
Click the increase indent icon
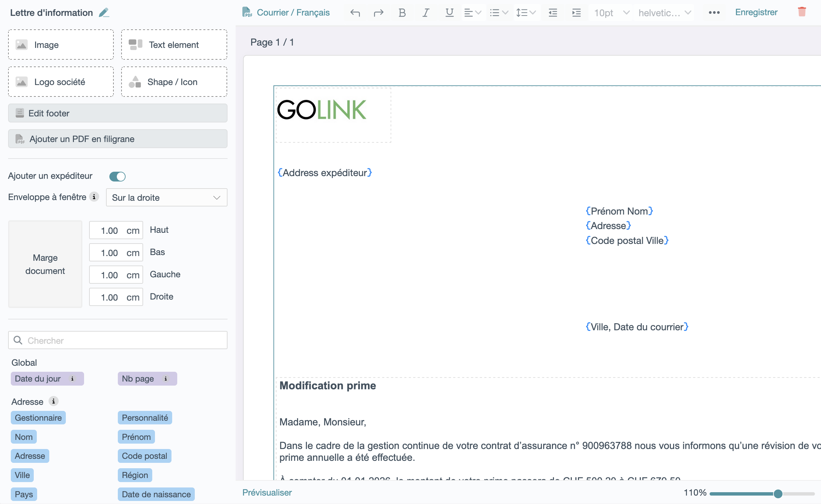[576, 13]
